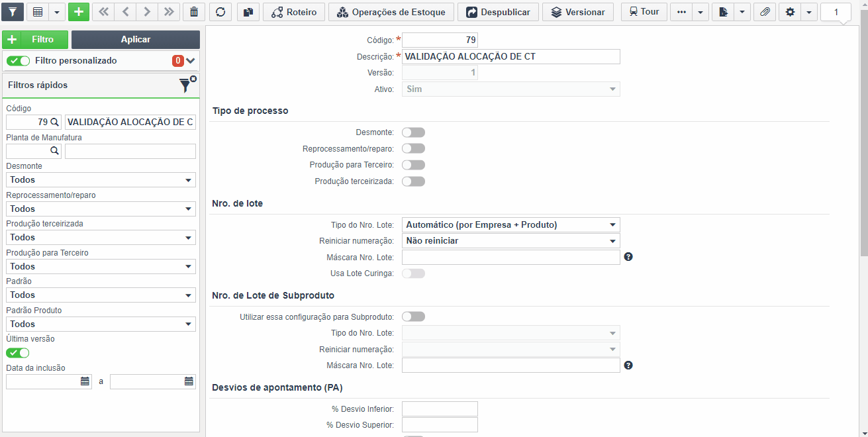Search Código with magnifier icon
Image resolution: width=868 pixels, height=437 pixels.
(x=55, y=122)
